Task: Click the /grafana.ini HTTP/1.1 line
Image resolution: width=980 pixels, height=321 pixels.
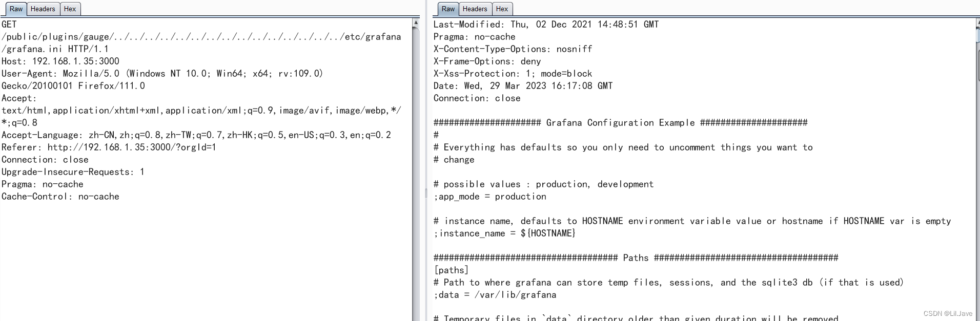Action: (55, 49)
